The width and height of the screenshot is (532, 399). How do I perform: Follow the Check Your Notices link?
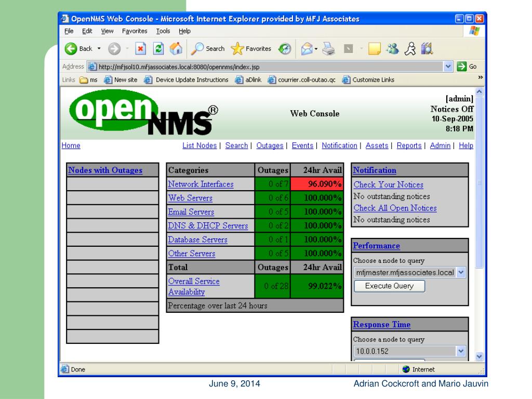click(x=389, y=185)
